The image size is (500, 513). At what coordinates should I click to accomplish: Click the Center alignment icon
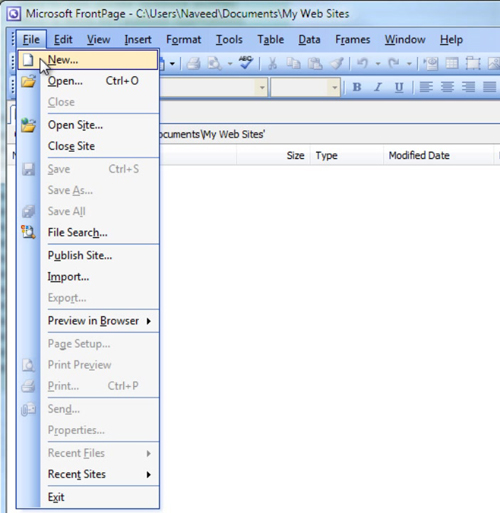click(447, 87)
